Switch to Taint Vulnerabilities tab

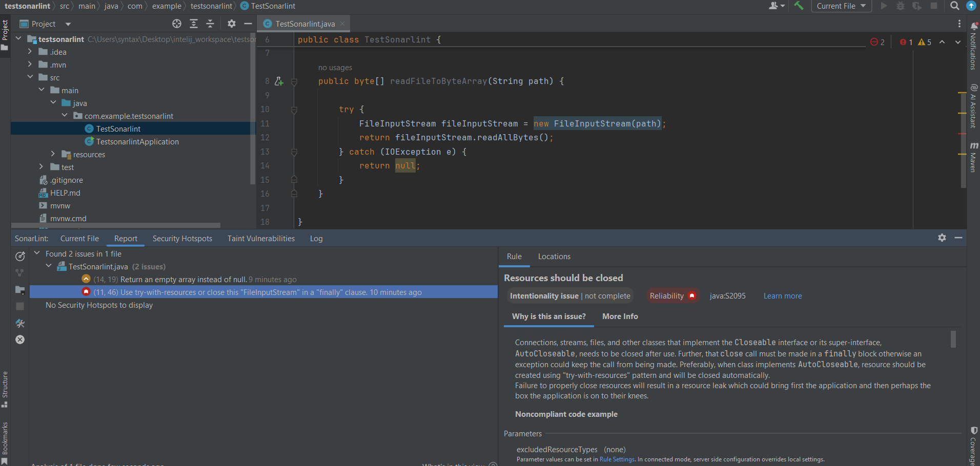coord(261,239)
